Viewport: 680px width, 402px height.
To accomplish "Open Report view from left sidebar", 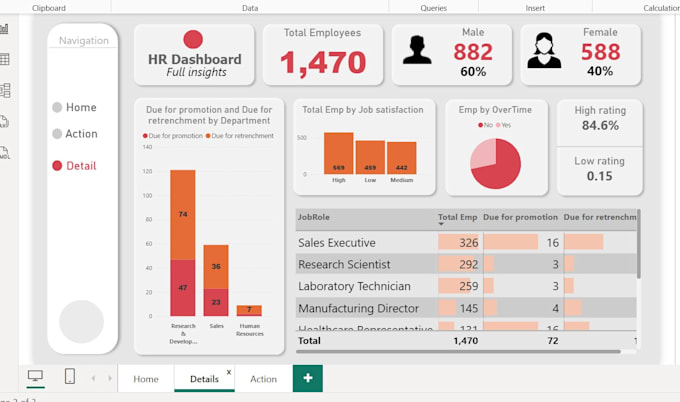I will click(4, 29).
